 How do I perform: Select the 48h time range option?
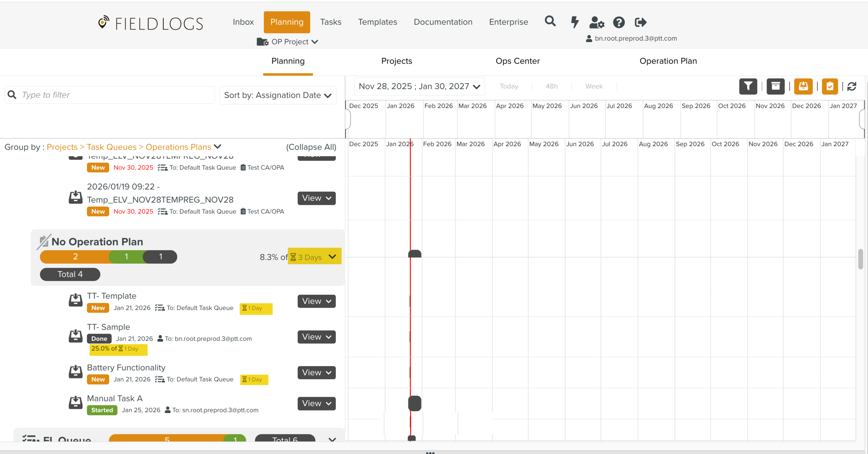click(x=551, y=86)
